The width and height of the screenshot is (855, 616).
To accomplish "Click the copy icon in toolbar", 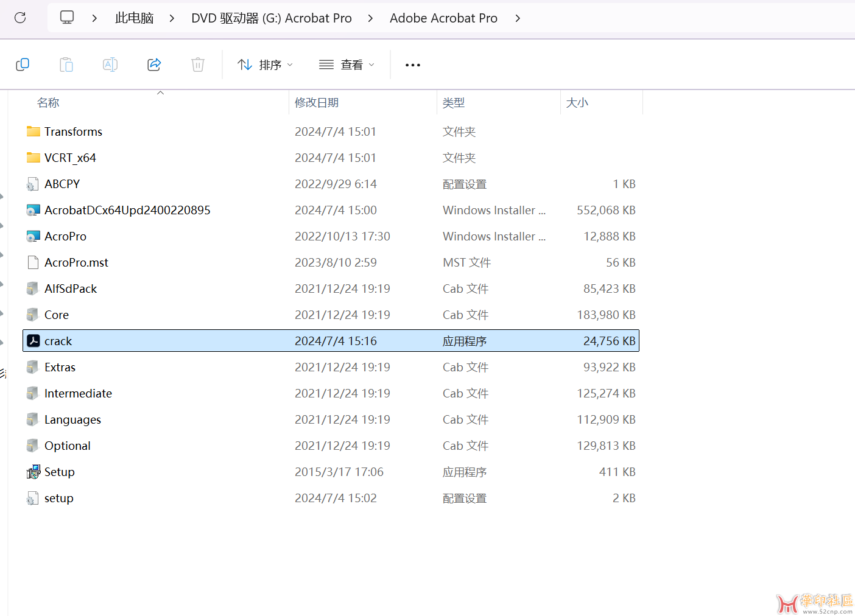I will [x=23, y=65].
